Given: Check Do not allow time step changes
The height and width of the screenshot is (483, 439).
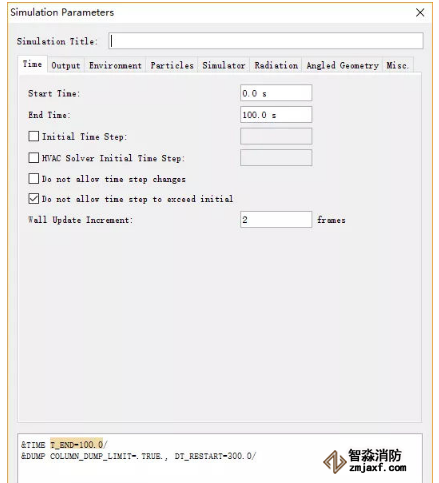Looking at the screenshot, I should point(34,179).
